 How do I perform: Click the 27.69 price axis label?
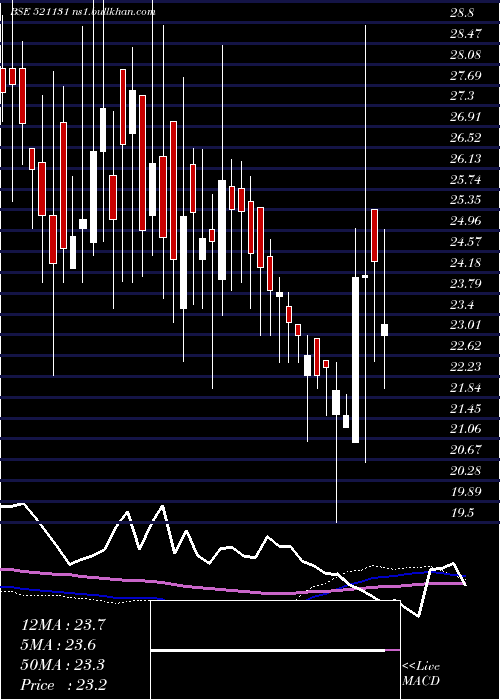point(465,75)
